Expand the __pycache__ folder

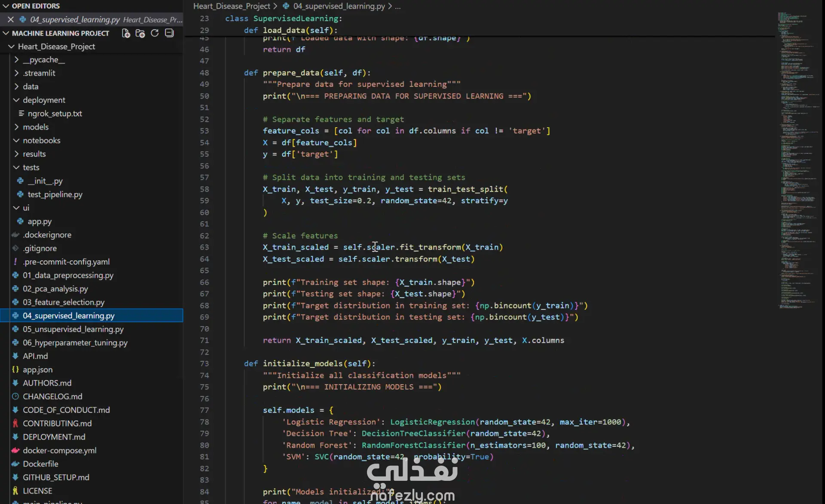(x=43, y=60)
